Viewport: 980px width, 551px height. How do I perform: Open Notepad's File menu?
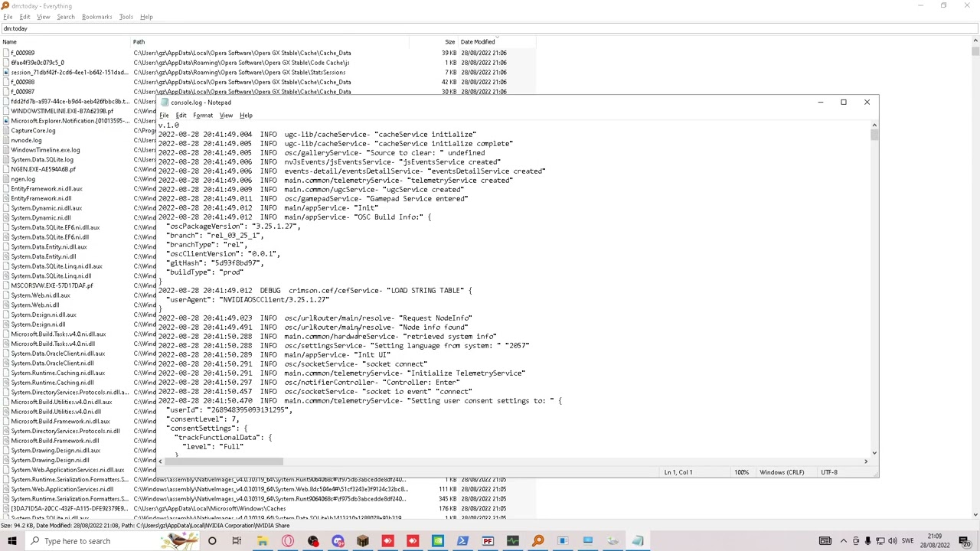click(164, 116)
